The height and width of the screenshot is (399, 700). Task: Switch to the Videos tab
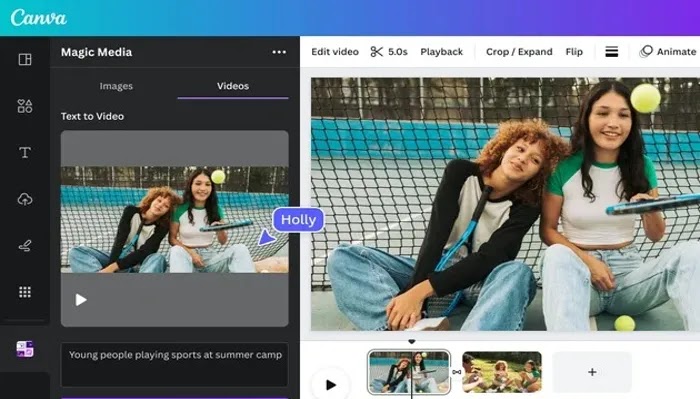233,86
